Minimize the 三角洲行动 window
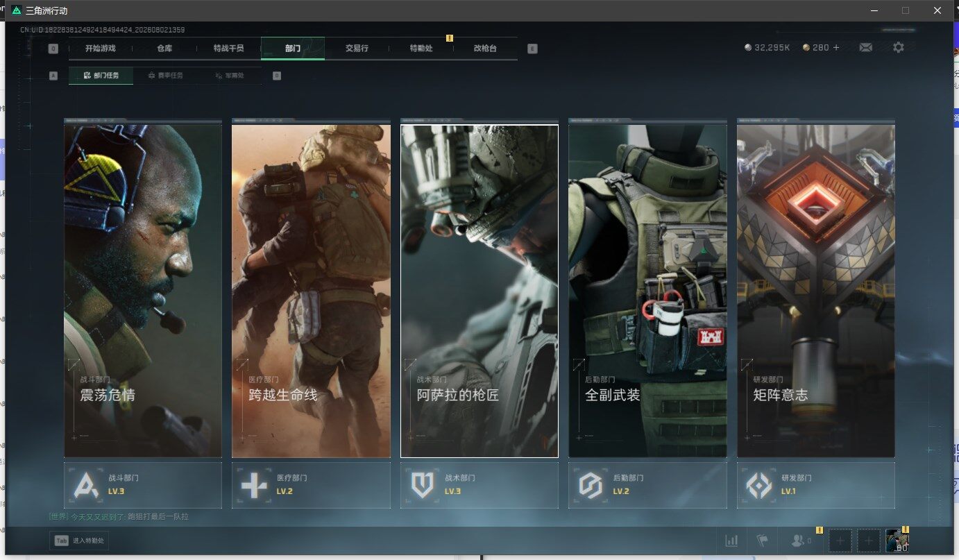Viewport: 959px width, 560px height. point(874,10)
